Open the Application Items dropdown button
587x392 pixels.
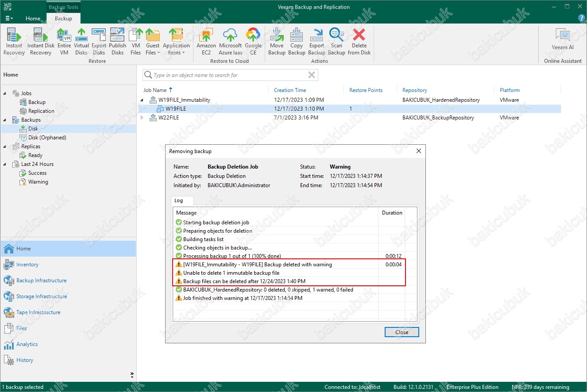click(x=176, y=41)
